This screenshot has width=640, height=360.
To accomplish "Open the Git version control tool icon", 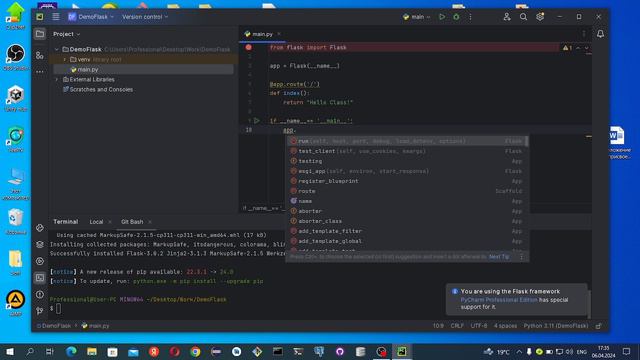I will tap(40, 311).
